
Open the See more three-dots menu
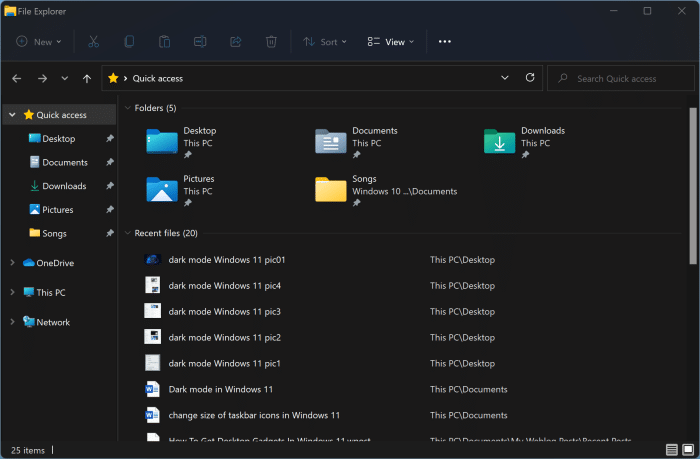click(x=445, y=42)
